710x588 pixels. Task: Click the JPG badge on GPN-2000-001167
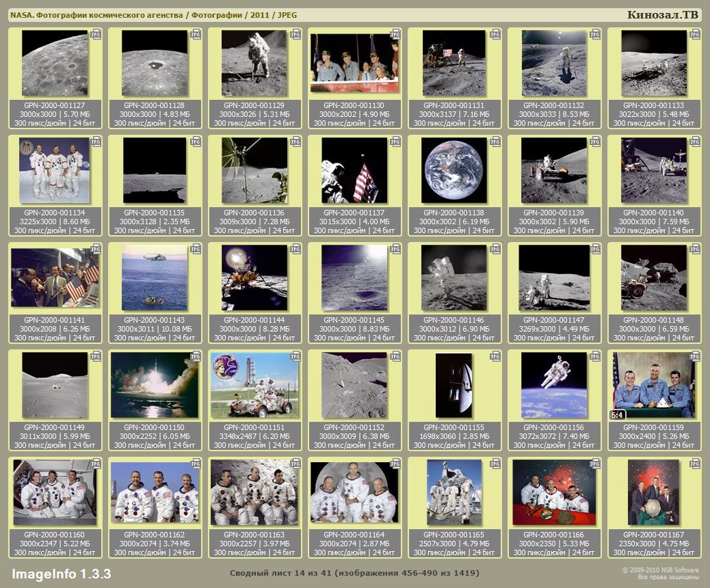pos(695,464)
